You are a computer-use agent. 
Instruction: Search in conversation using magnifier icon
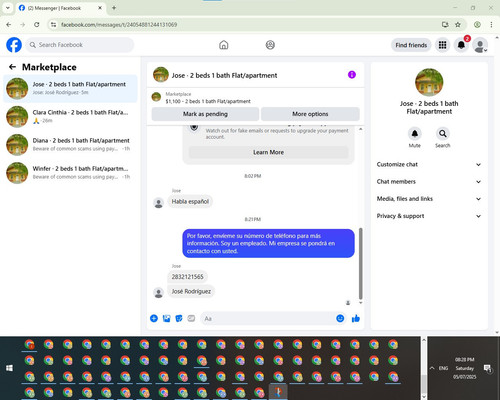443,134
